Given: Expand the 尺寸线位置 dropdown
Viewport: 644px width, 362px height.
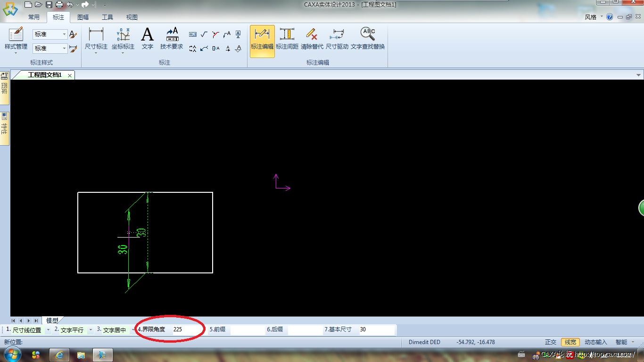Looking at the screenshot, I should pos(48,330).
